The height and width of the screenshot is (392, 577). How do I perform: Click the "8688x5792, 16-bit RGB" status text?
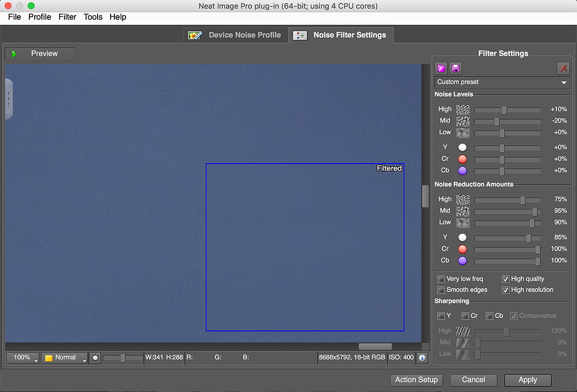pos(352,357)
